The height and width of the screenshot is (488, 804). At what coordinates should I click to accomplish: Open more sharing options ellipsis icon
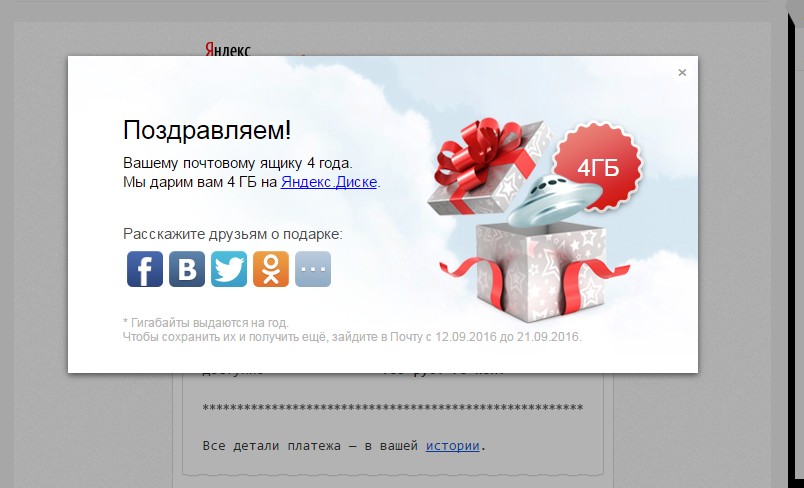pyautogui.click(x=313, y=269)
